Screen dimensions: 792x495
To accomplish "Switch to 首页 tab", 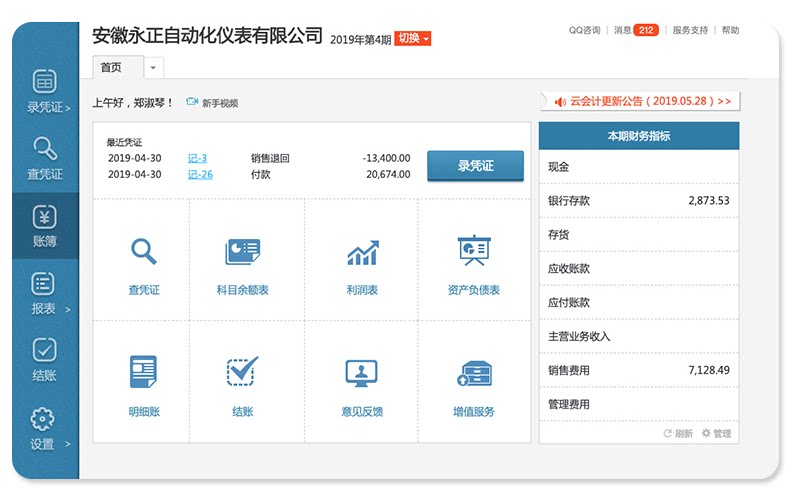I will 118,67.
